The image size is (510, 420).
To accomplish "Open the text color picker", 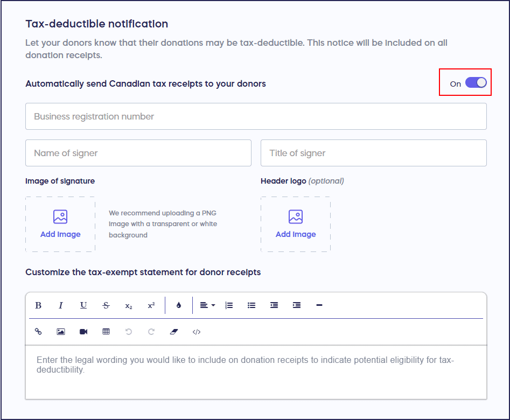I will coord(179,305).
